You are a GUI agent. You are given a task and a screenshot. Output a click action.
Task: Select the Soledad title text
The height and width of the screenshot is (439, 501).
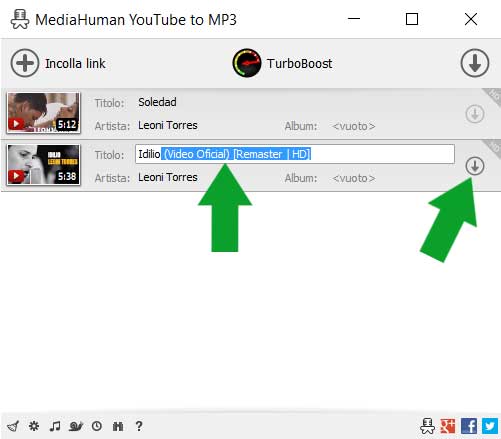[157, 102]
